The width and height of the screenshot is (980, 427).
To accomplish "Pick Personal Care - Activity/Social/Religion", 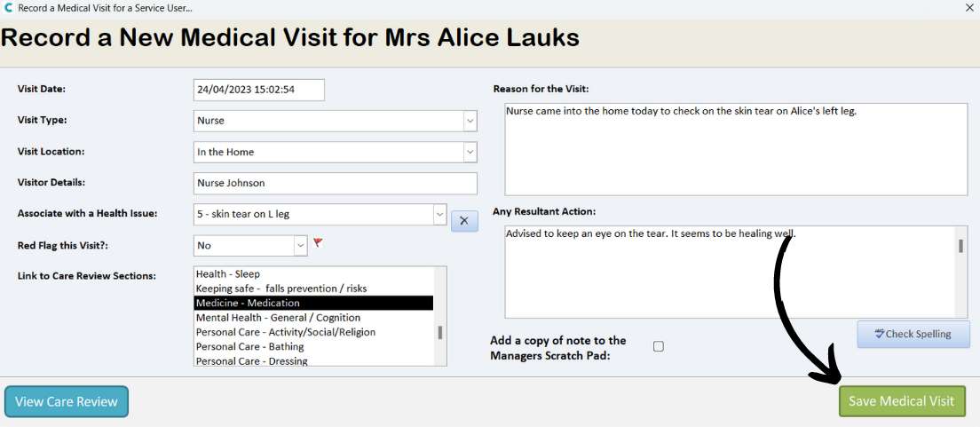I will coord(285,332).
